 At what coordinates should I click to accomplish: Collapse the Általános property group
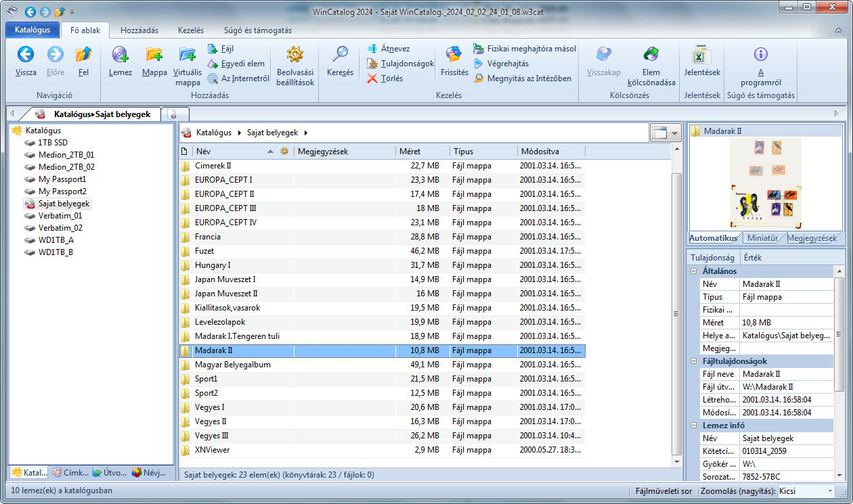694,271
